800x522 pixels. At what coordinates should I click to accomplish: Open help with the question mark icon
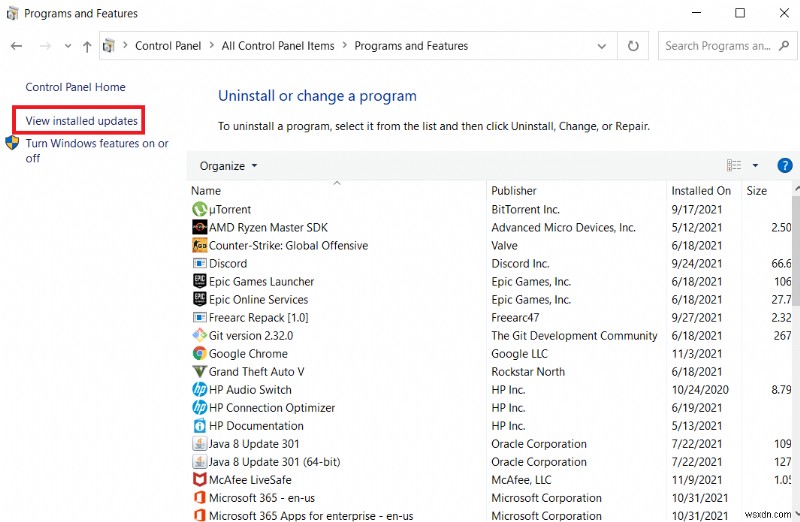tap(784, 165)
